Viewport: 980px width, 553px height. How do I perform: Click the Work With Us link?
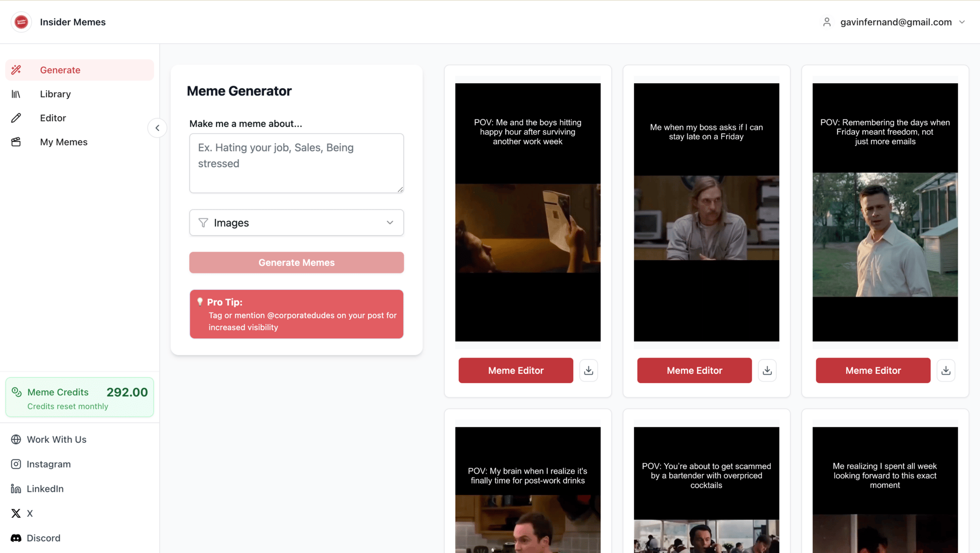[x=56, y=440]
